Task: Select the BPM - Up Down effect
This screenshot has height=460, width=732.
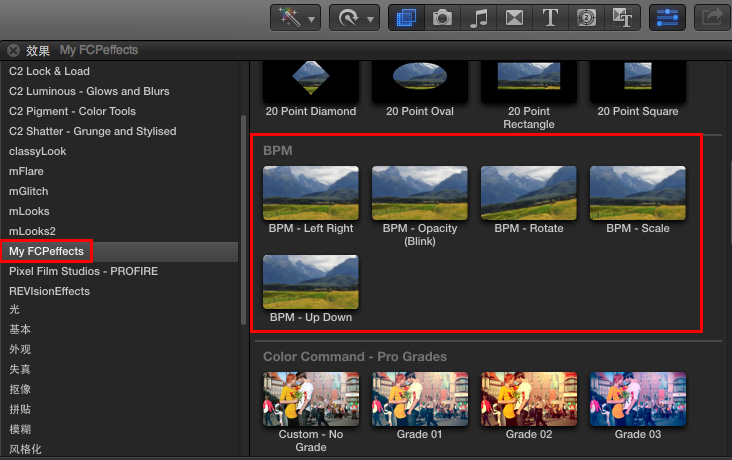Action: pyautogui.click(x=311, y=282)
